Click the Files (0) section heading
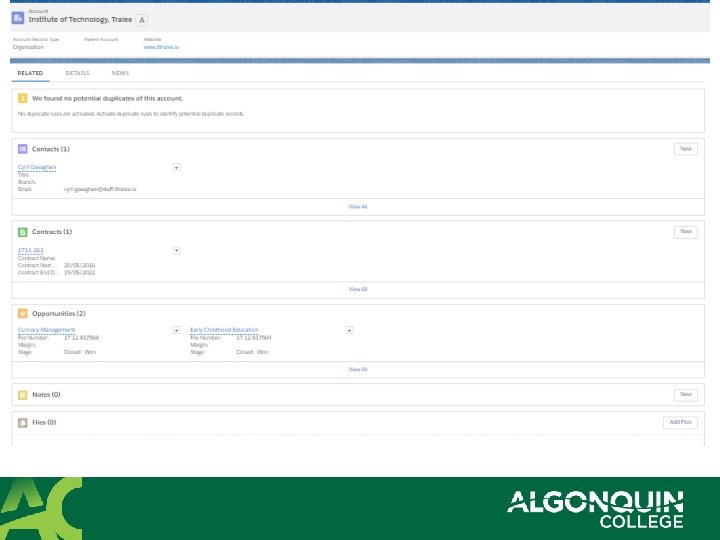Viewport: 720px width, 540px height. [x=44, y=422]
